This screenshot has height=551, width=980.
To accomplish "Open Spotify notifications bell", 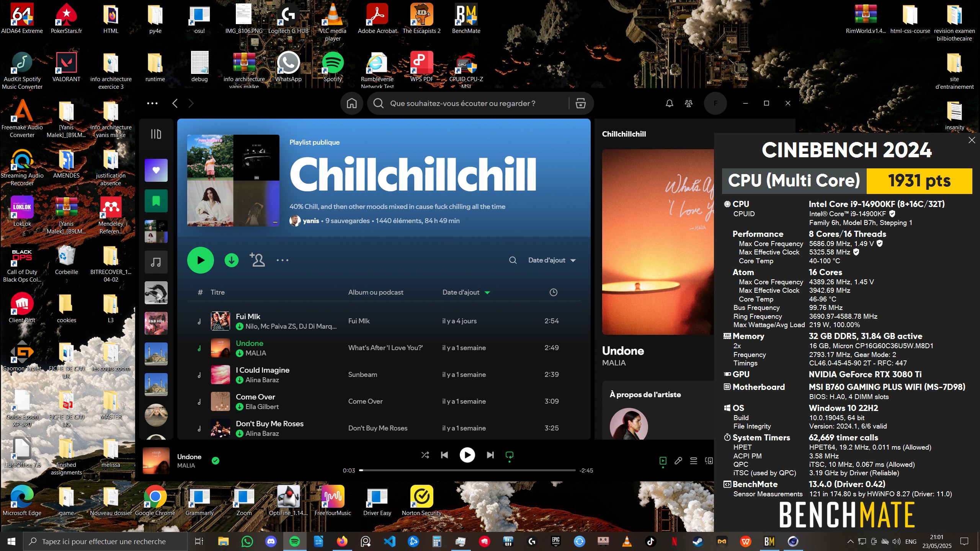I will (669, 103).
